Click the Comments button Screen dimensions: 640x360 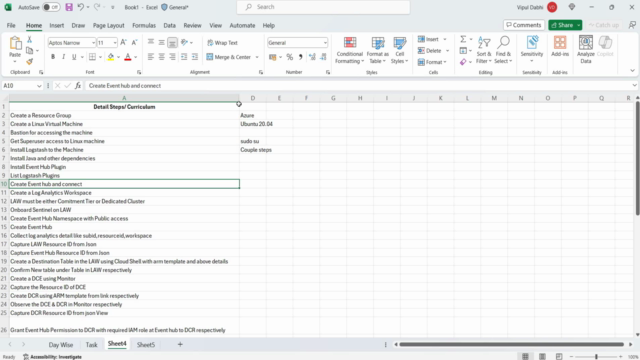coord(524,25)
